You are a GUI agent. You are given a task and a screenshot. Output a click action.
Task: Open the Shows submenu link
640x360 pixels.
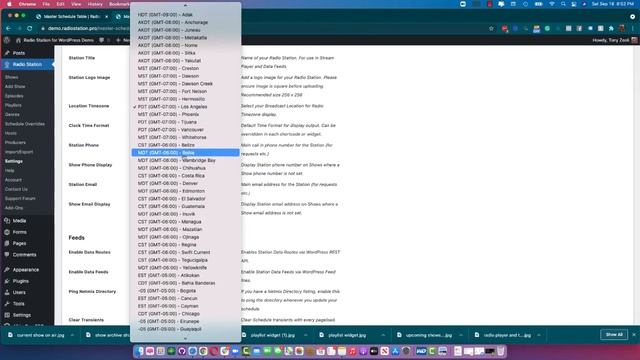(11, 77)
